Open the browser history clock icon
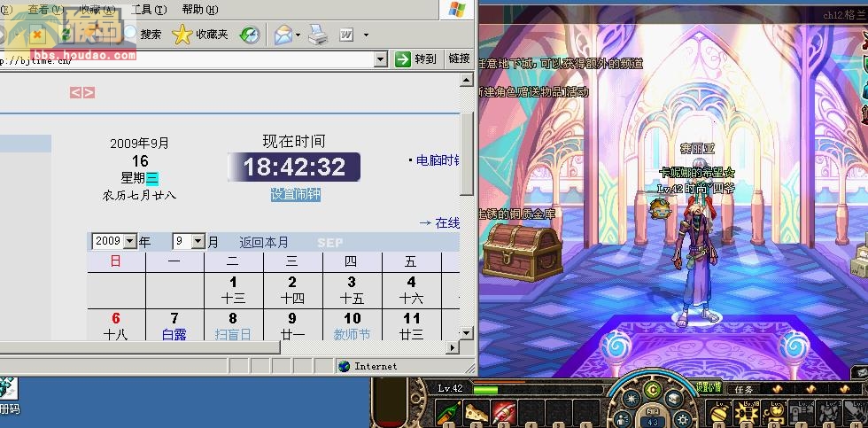Viewport: 868px width, 428px height. tap(249, 35)
